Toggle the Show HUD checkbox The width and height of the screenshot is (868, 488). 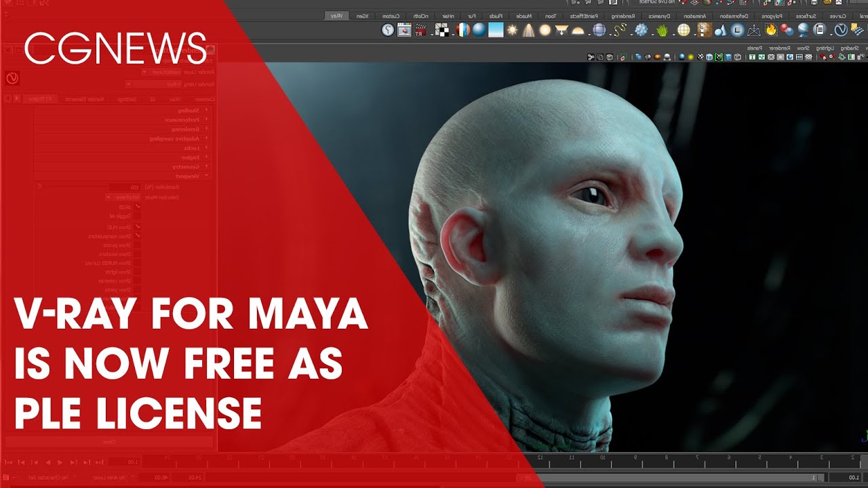tap(137, 226)
